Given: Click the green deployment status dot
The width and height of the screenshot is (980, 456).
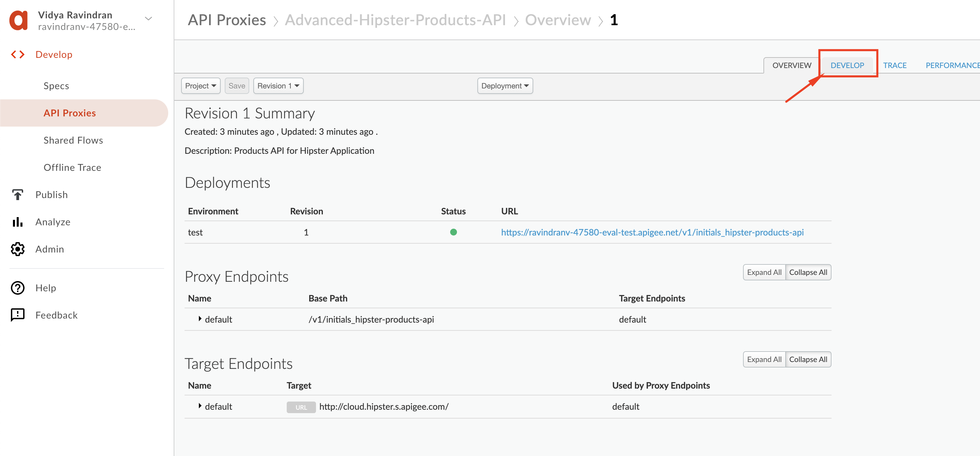Looking at the screenshot, I should point(453,232).
